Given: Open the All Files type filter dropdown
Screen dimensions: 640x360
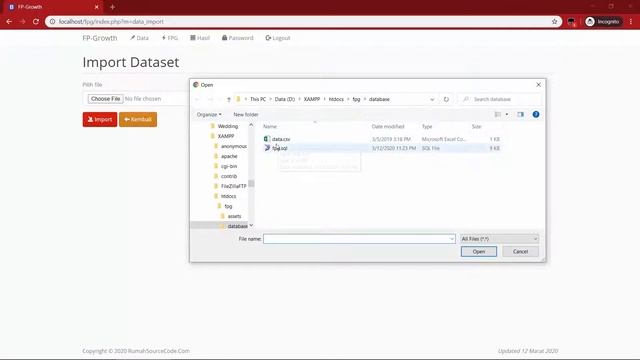Looking at the screenshot, I should click(x=500, y=239).
